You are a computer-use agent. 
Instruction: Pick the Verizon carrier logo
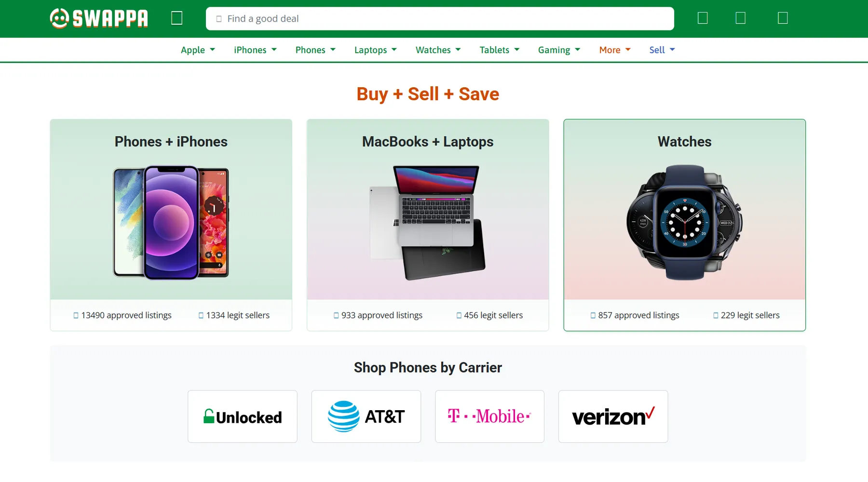tap(613, 416)
